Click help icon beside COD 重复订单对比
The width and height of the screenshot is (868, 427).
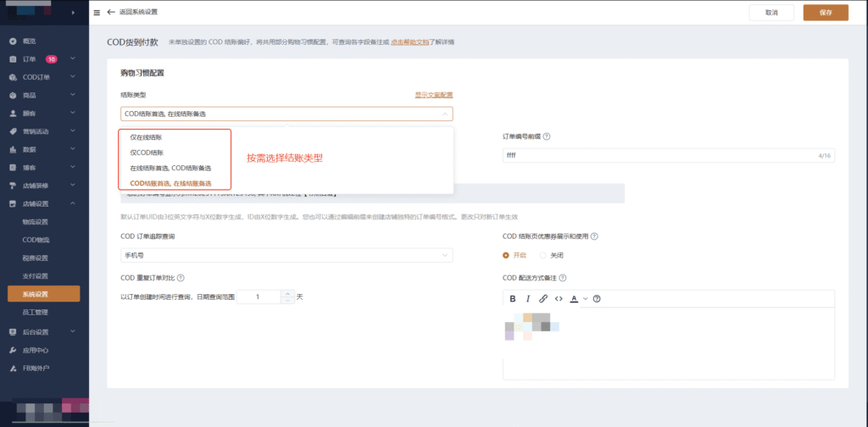(x=181, y=278)
